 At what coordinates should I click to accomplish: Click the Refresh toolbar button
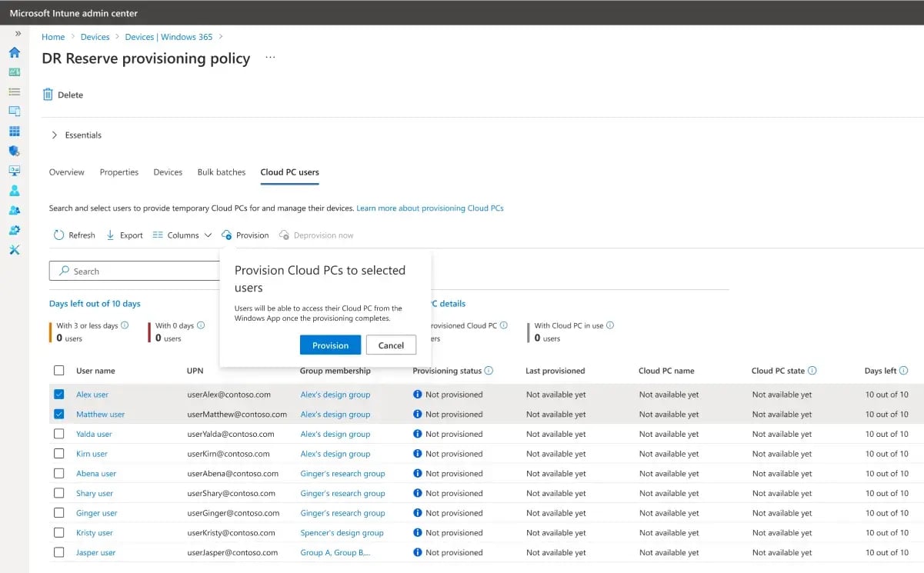(74, 235)
